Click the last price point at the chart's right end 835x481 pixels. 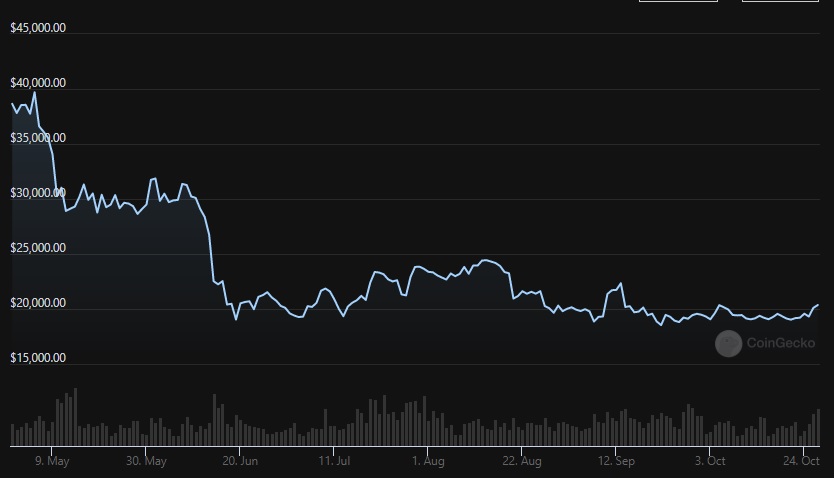818,305
